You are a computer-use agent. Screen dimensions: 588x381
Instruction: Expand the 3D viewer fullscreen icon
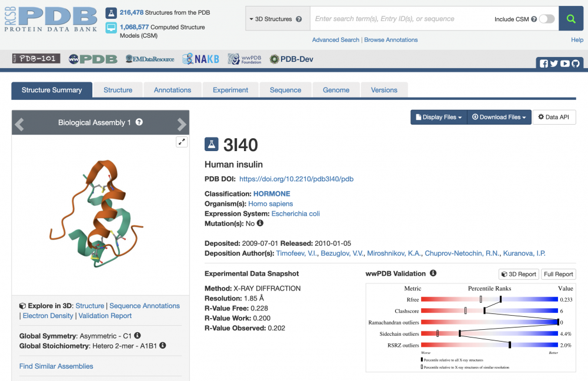182,142
